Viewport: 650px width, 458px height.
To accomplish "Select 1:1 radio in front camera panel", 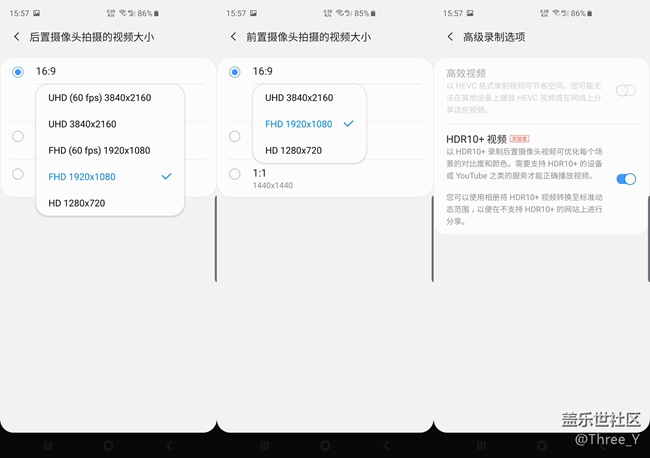I will tap(235, 174).
